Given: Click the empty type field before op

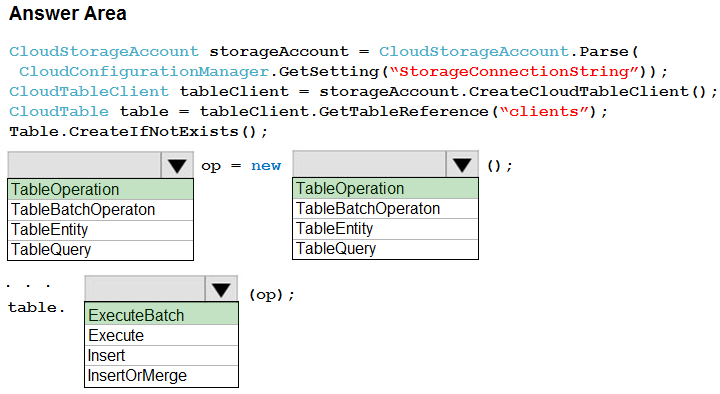Looking at the screenshot, I should tap(84, 165).
